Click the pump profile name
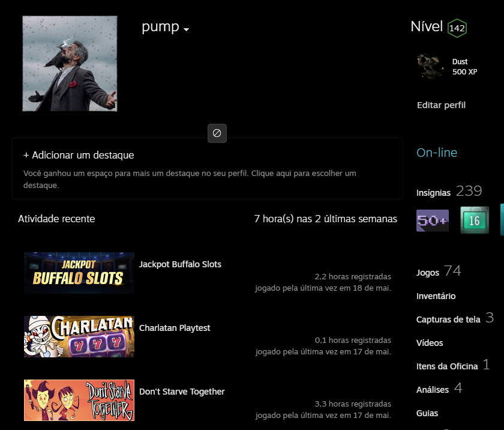 (160, 26)
